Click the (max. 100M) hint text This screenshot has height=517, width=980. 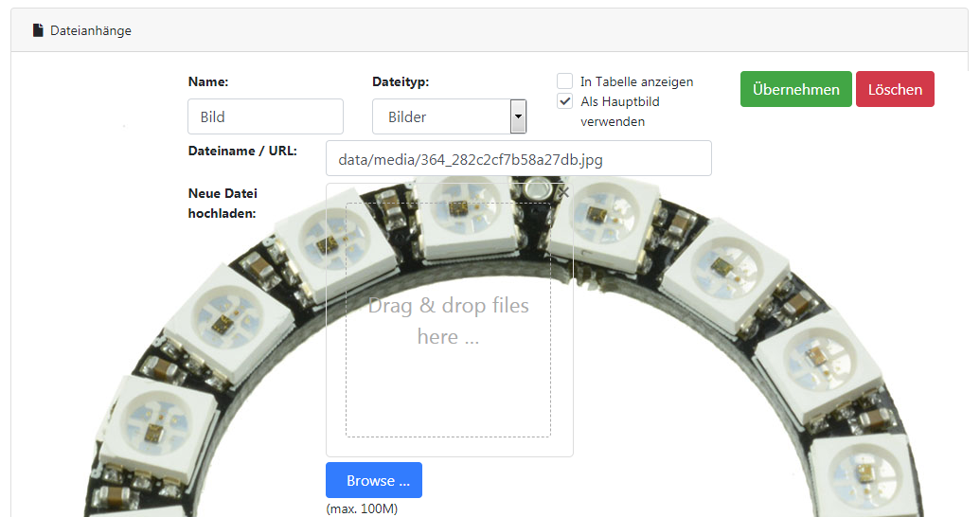click(x=362, y=508)
